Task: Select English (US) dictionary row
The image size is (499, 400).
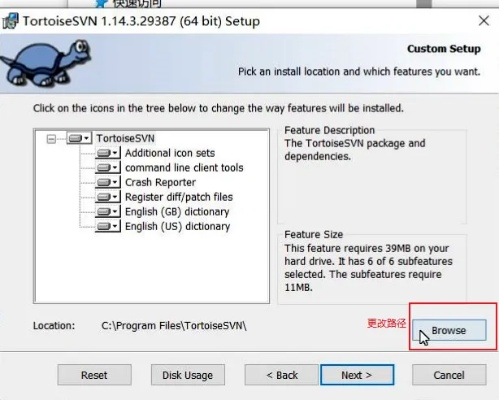Action: 177,226
